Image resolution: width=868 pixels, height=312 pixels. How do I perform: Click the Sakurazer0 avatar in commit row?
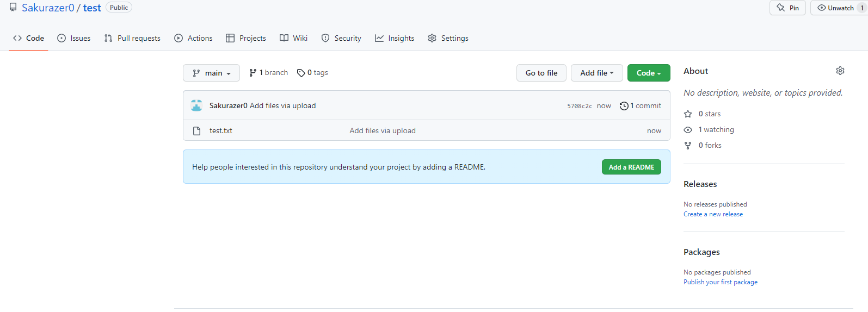pos(196,105)
